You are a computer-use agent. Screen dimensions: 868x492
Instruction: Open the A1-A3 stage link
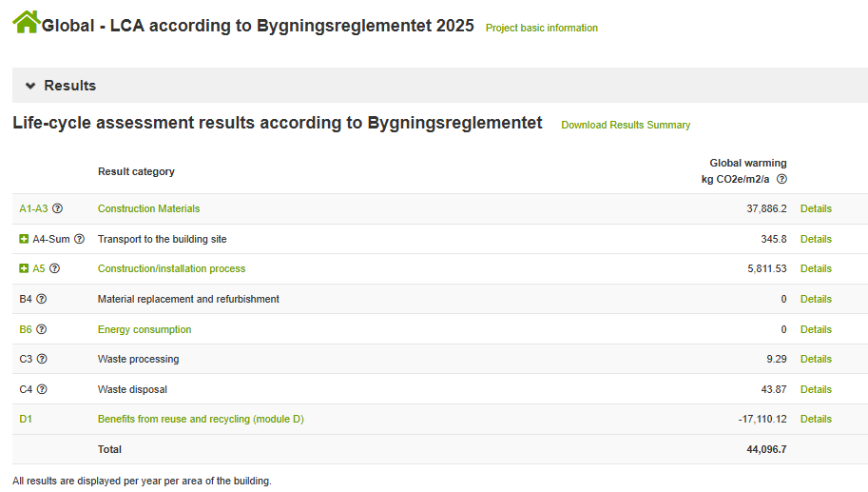pyautogui.click(x=34, y=208)
